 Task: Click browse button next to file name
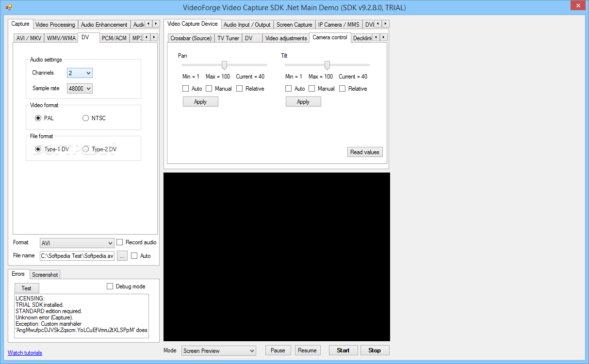point(122,256)
